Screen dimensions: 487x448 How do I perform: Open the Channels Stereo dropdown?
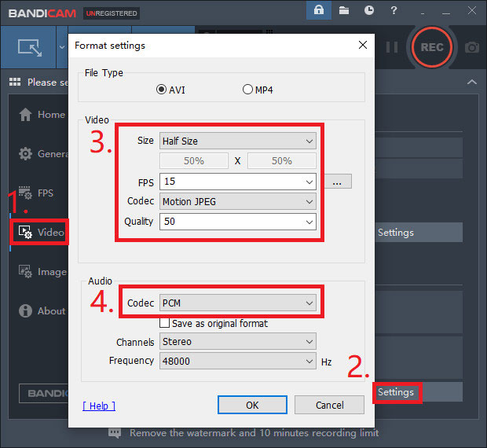tap(237, 342)
